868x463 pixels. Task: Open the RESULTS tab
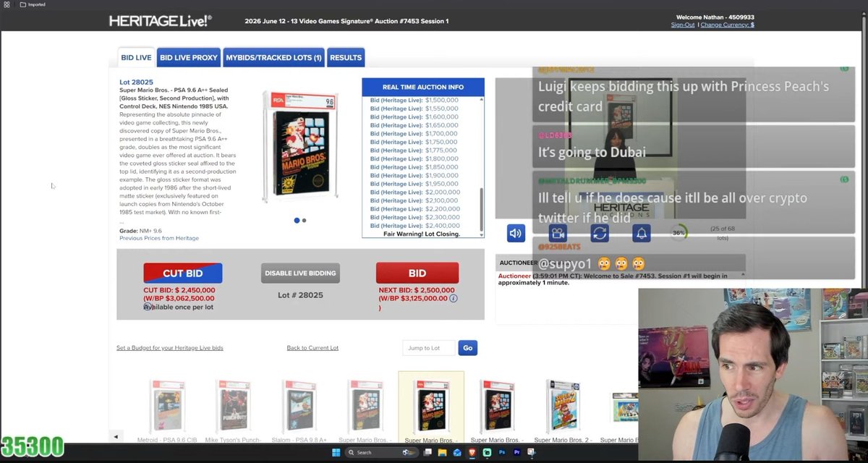point(346,57)
